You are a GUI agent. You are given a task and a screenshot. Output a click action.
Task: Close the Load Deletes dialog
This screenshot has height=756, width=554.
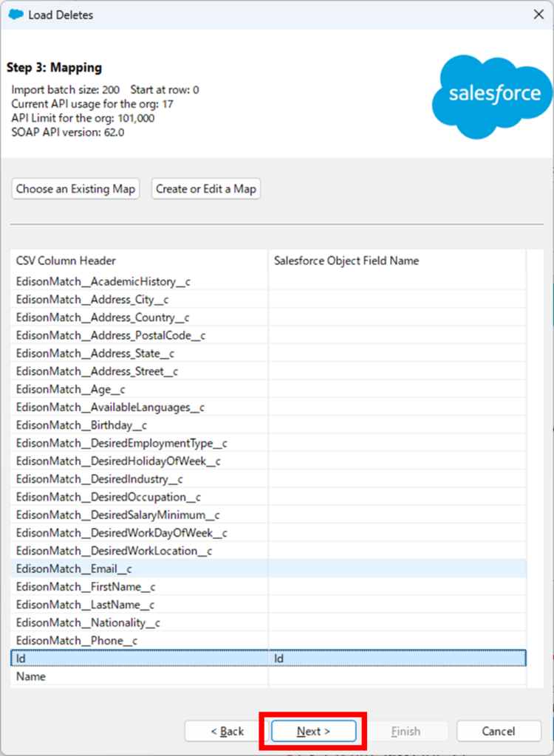(537, 15)
